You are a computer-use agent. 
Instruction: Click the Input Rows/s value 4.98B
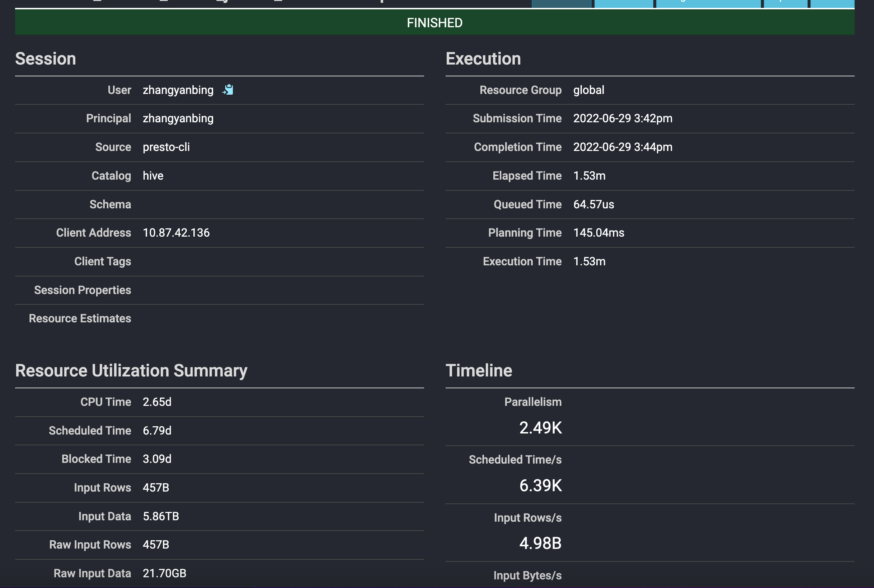(540, 544)
